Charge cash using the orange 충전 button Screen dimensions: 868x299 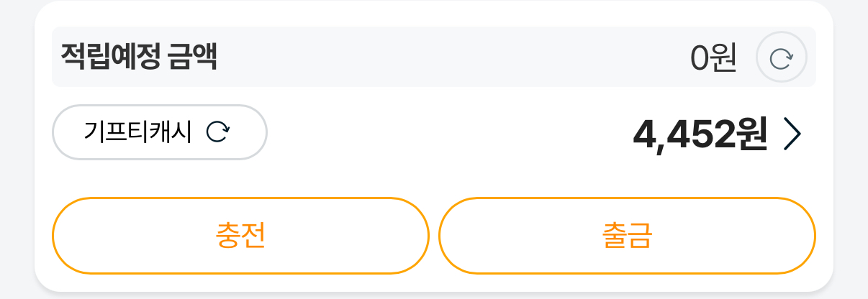240,236
